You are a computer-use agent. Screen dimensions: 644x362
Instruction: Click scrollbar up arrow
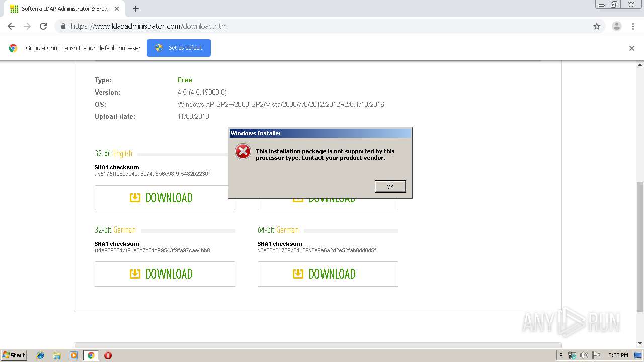(x=640, y=64)
